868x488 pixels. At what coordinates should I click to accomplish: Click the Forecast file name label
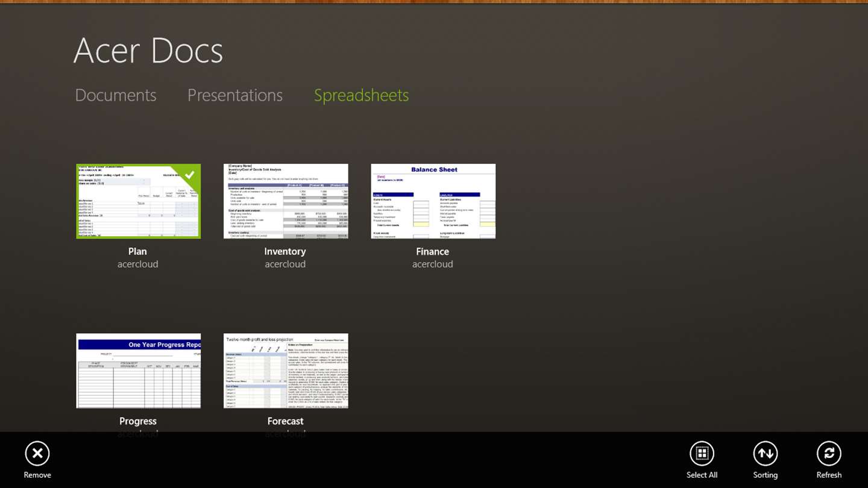pyautogui.click(x=286, y=421)
